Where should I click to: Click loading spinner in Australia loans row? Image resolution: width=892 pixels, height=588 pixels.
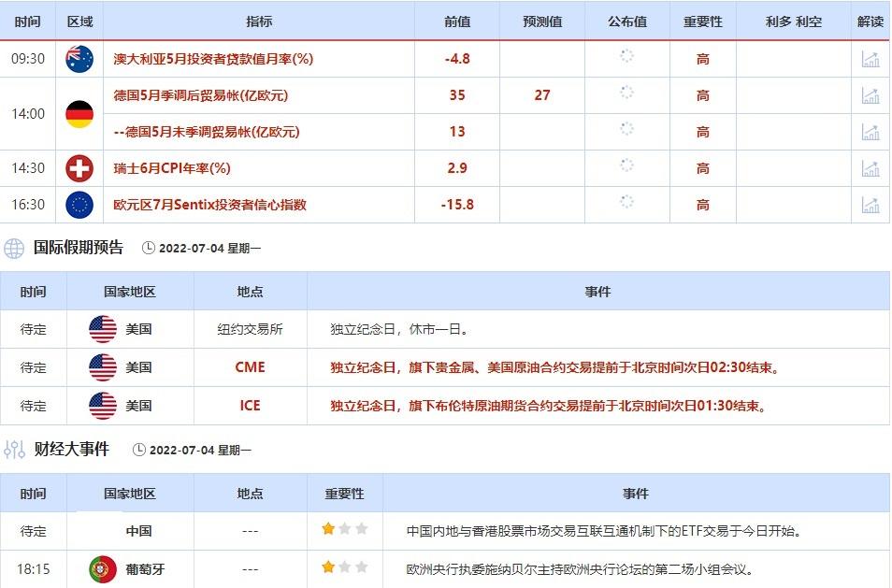626,56
